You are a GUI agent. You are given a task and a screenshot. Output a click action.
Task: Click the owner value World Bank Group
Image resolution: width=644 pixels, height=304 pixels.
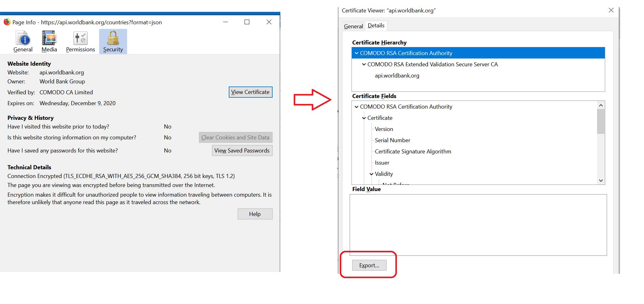coord(62,82)
